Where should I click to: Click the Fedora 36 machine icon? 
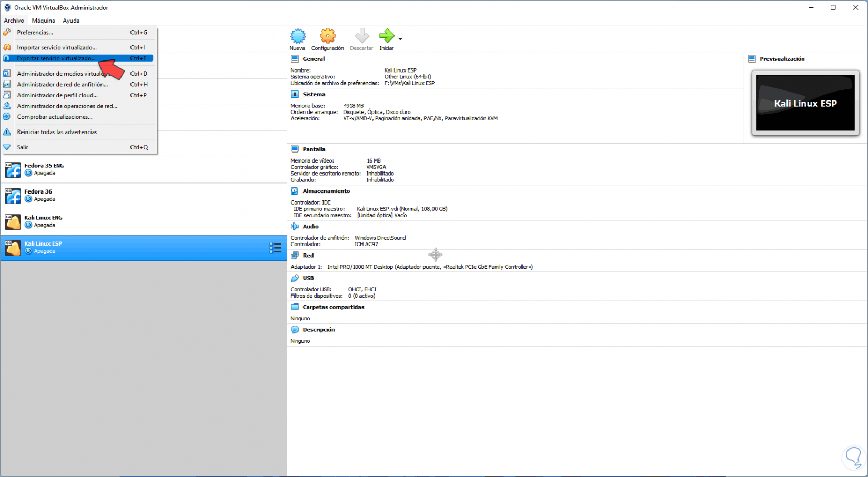coord(13,196)
